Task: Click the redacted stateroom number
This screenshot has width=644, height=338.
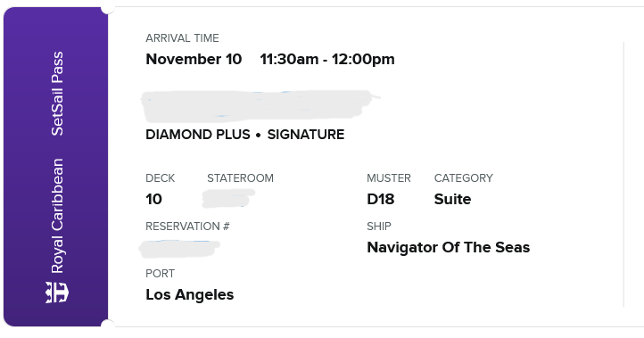Action: [228, 198]
